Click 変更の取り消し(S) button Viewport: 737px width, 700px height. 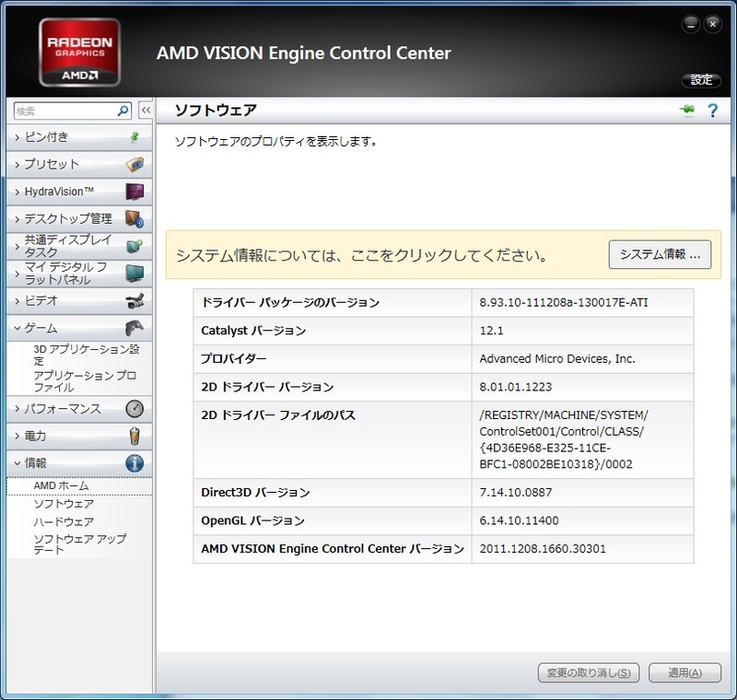click(x=589, y=672)
